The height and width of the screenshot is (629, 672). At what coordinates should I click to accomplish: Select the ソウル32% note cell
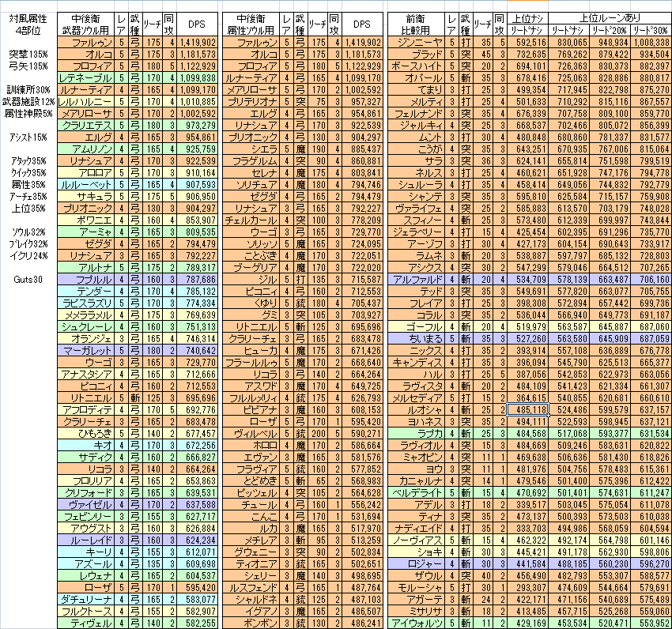tap(28, 232)
